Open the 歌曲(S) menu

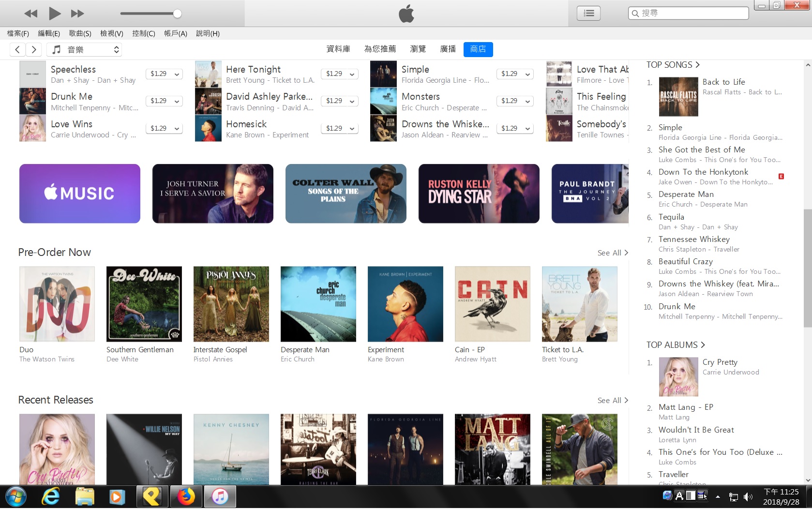(80, 33)
